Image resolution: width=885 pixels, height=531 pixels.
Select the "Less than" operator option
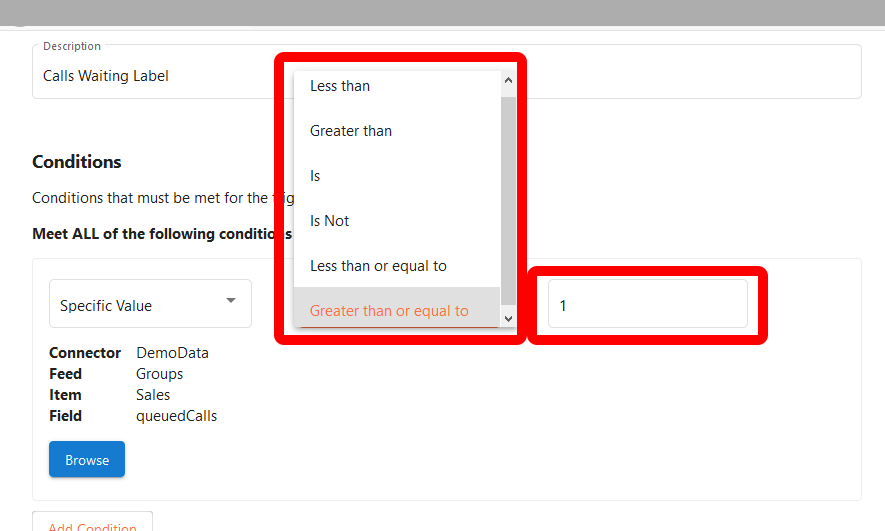(340, 86)
